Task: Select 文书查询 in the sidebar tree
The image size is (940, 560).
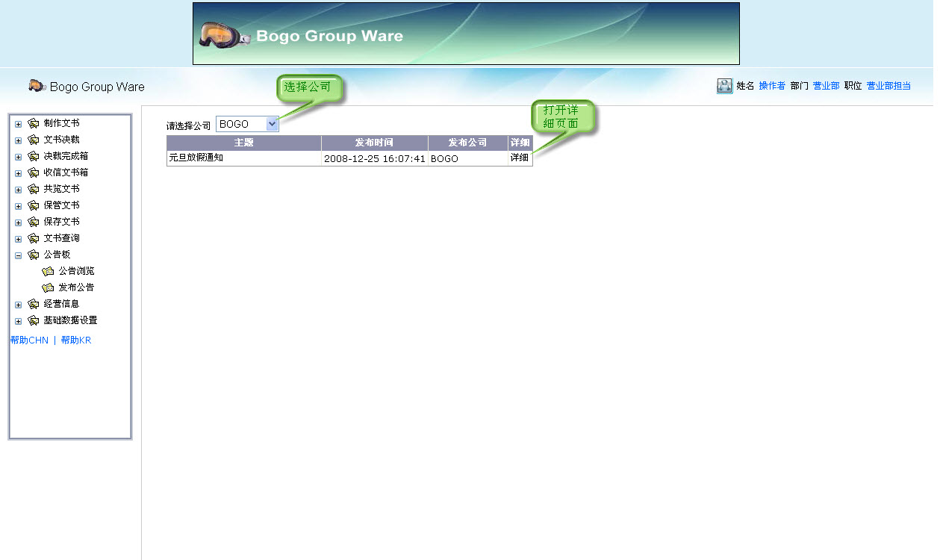Action: coord(61,238)
